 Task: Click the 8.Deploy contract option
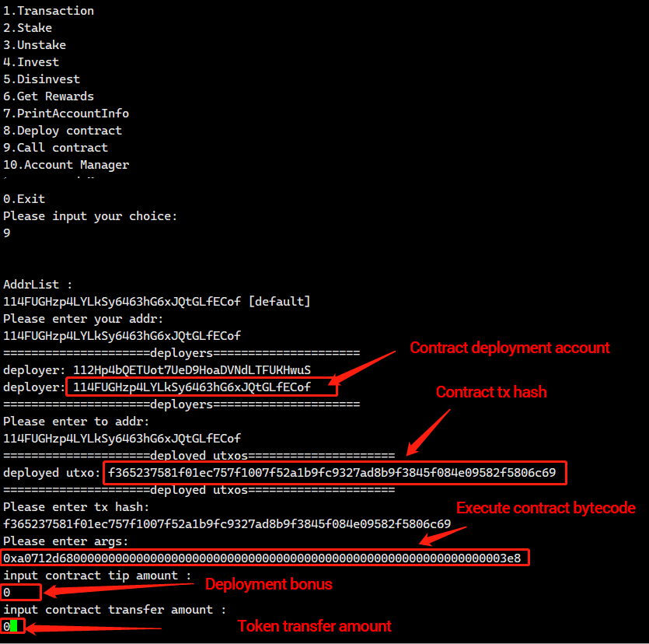pyautogui.click(x=62, y=131)
